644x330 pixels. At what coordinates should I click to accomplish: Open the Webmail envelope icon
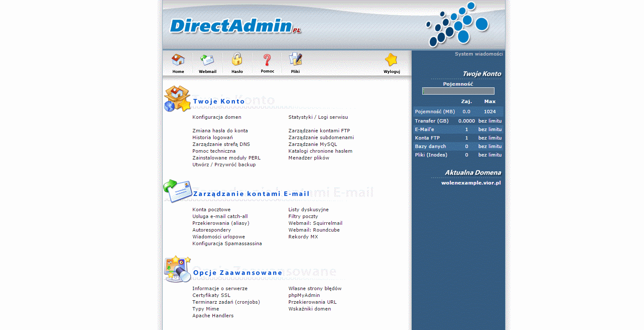point(207,60)
